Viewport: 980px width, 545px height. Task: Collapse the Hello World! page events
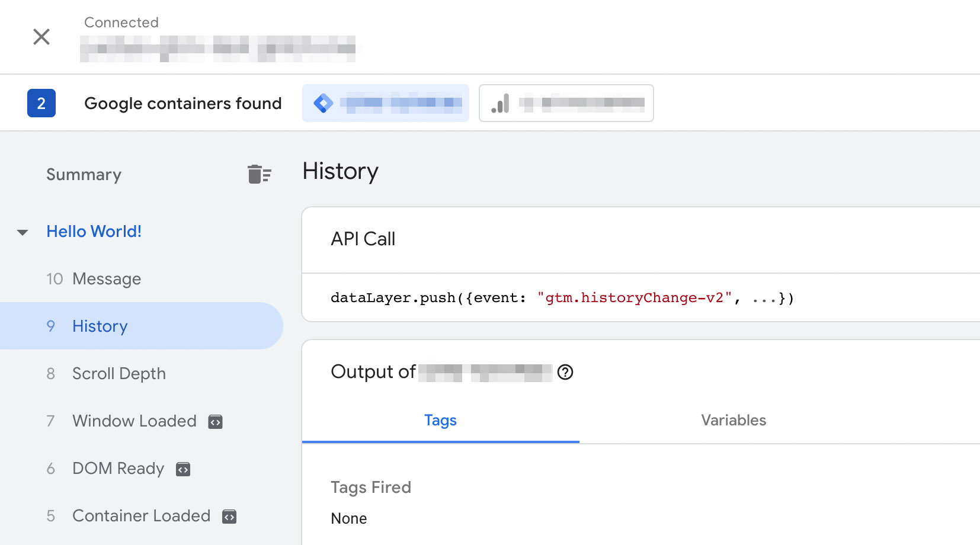pyautogui.click(x=23, y=232)
